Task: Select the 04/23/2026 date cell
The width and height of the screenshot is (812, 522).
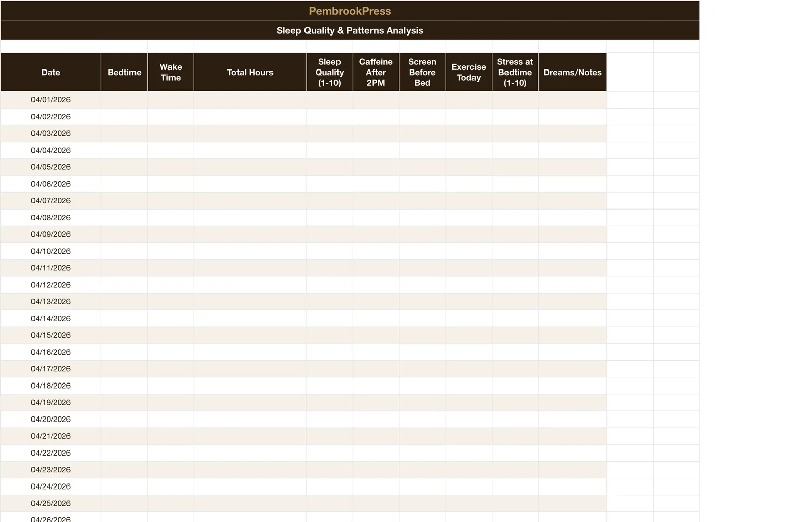Action: (x=51, y=469)
